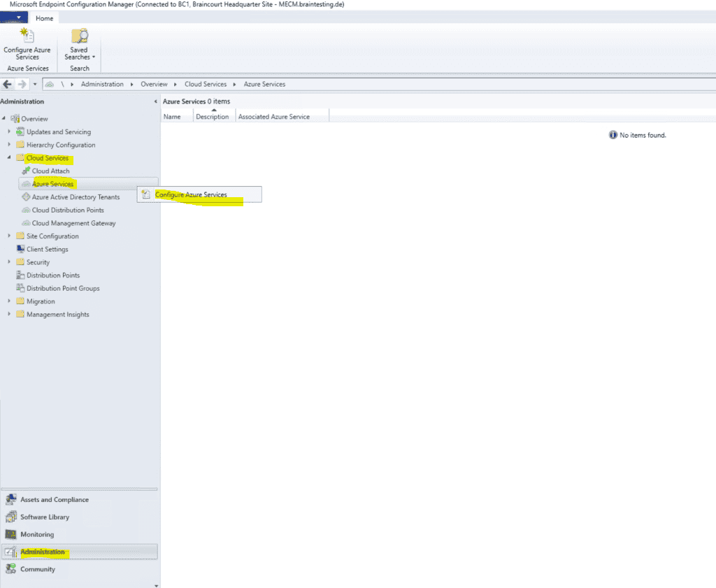716x588 pixels.
Task: Switch to the Home ribbon tab
Action: tap(44, 17)
